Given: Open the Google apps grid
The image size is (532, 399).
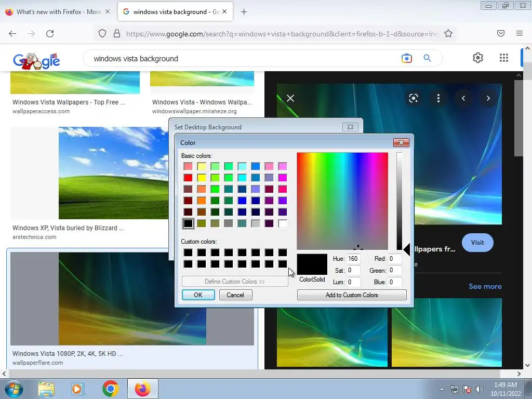Looking at the screenshot, I should (x=504, y=58).
